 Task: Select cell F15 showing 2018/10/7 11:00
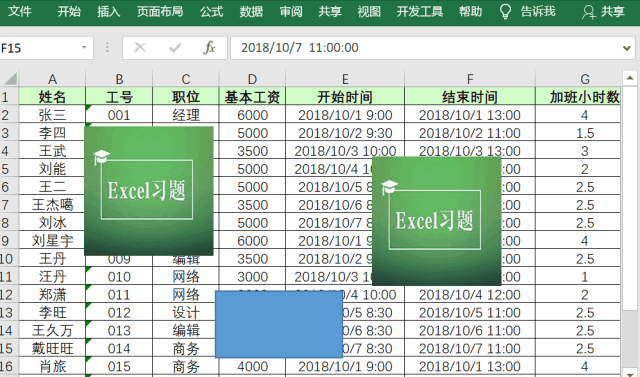click(470, 348)
